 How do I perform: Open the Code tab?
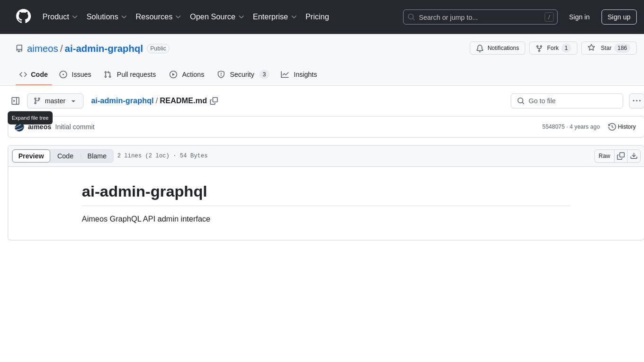(34, 74)
